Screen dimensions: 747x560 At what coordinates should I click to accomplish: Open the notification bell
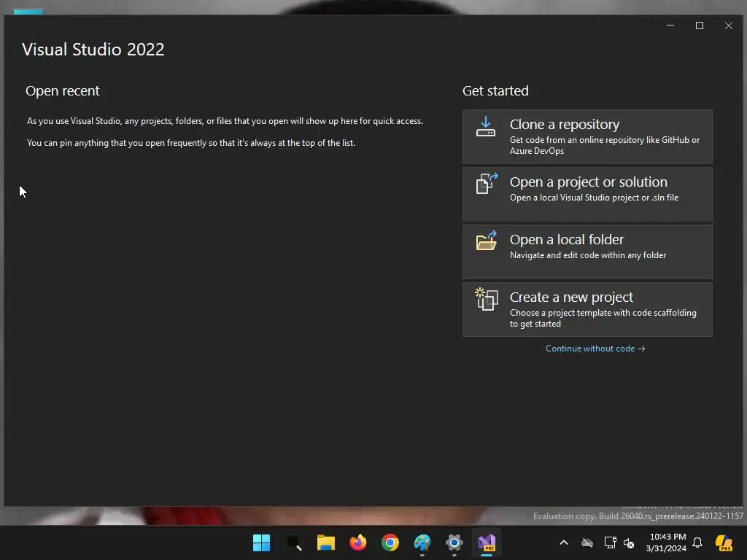(x=697, y=542)
